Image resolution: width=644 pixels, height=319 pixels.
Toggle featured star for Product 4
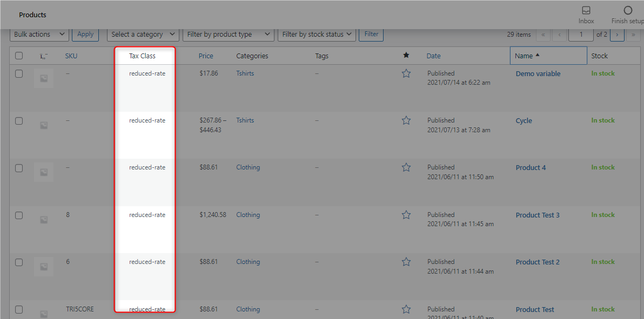[x=406, y=167]
